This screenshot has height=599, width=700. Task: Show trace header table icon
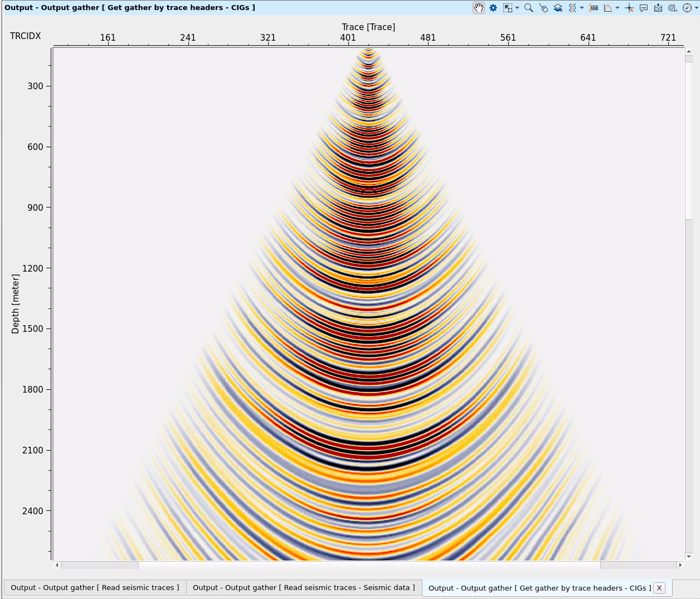click(x=594, y=8)
